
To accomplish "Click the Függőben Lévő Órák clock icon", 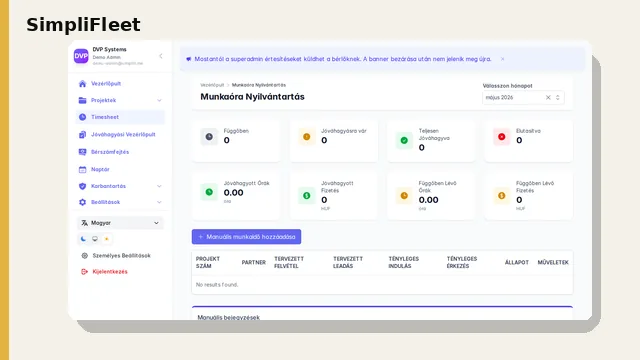I will pos(404,196).
